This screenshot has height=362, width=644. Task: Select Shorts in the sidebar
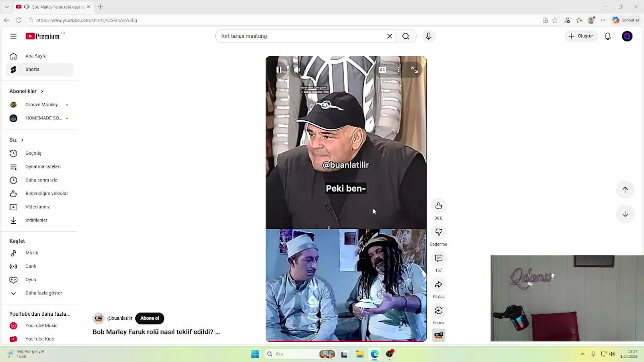(x=39, y=69)
